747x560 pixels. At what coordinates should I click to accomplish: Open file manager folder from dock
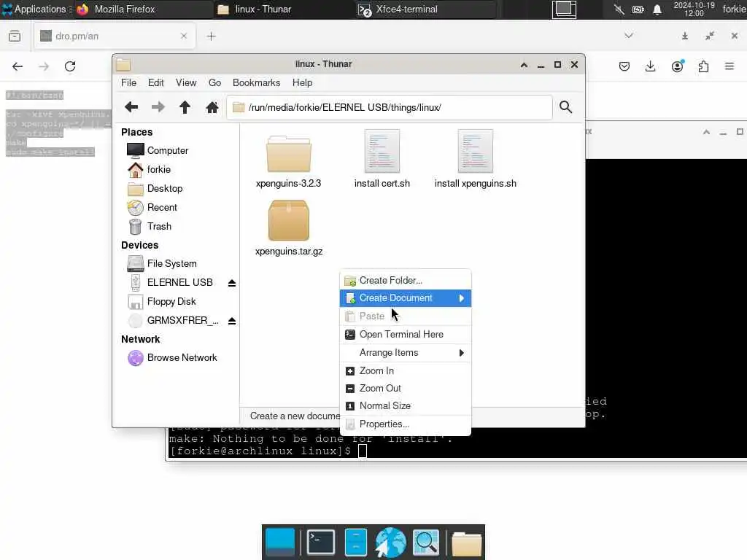point(466,542)
